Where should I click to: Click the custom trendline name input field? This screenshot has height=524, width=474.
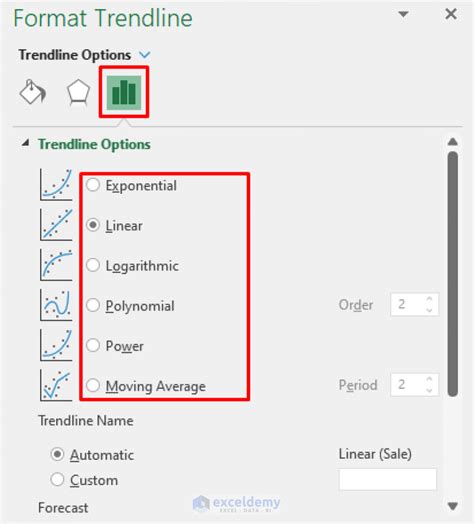click(x=388, y=479)
